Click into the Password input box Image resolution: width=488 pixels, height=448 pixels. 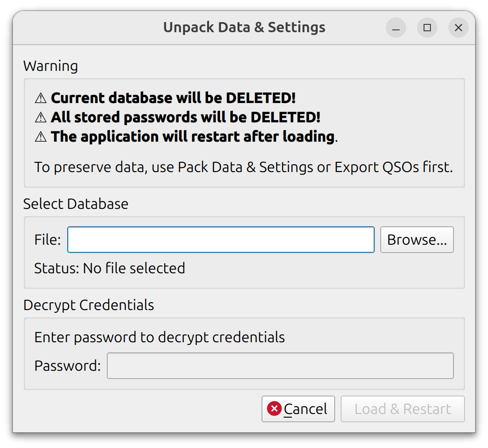[280, 366]
